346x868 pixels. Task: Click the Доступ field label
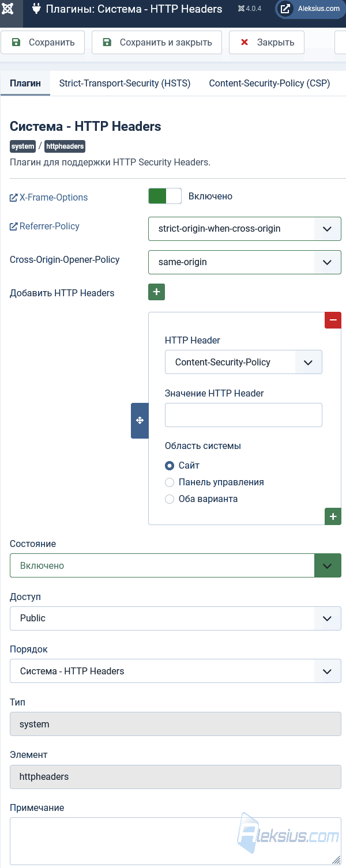point(25,597)
